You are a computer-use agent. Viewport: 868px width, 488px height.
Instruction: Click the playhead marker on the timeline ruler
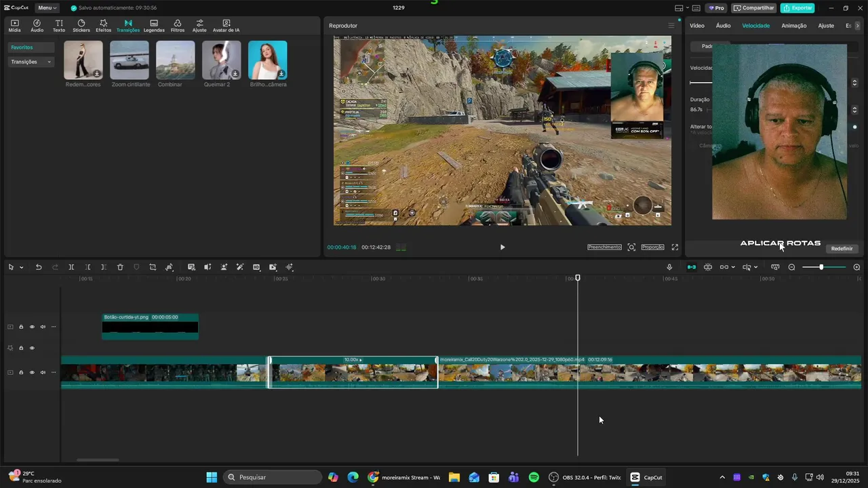point(578,278)
